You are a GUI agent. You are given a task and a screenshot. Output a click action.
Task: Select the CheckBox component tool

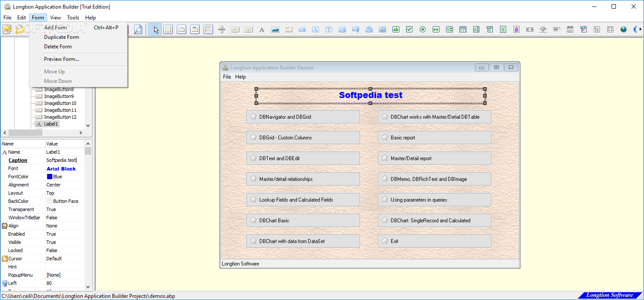tap(409, 29)
